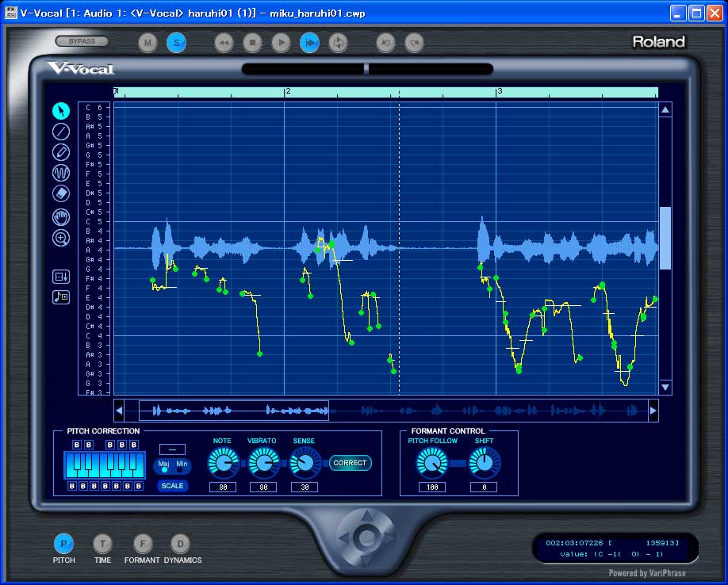Click the vertical scrollbar thumb
This screenshot has width=728, height=585.
pyautogui.click(x=665, y=238)
